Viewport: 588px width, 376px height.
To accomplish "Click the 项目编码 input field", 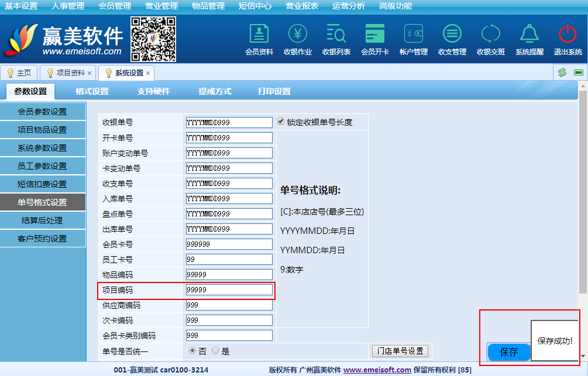I will pos(229,290).
